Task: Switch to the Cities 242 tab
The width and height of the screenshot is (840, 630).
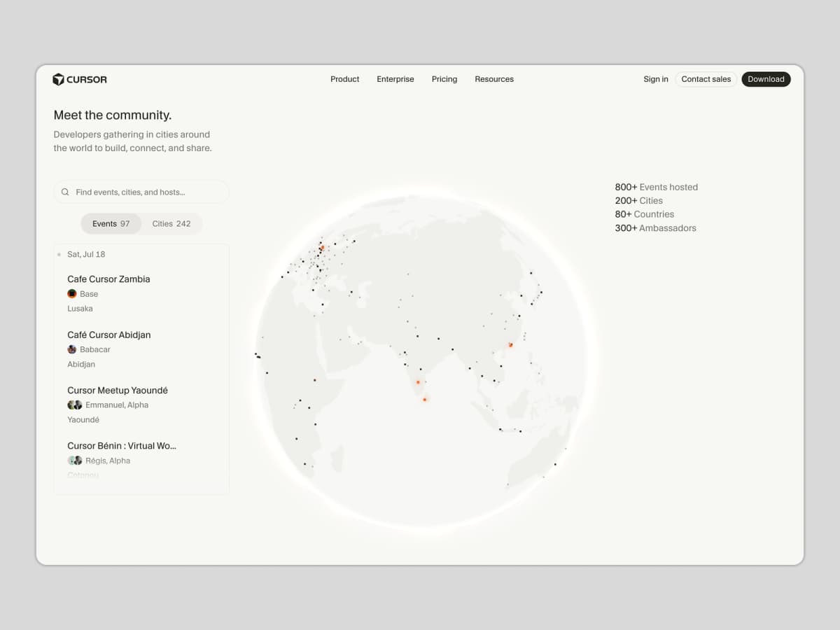Action: point(171,224)
